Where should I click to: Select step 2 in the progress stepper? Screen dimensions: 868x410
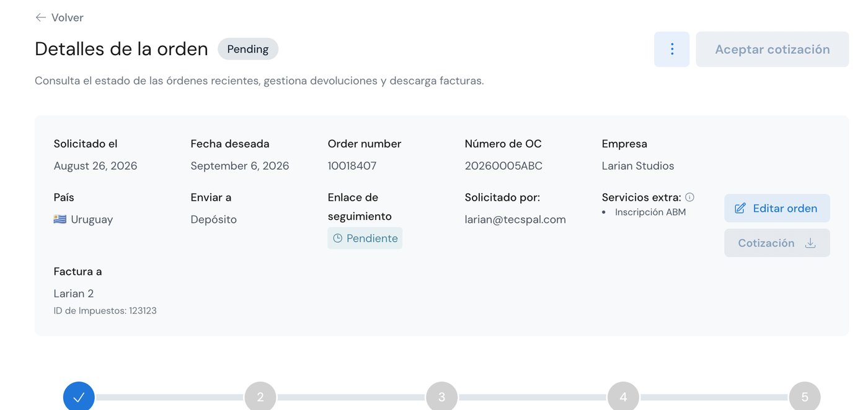pos(260,397)
